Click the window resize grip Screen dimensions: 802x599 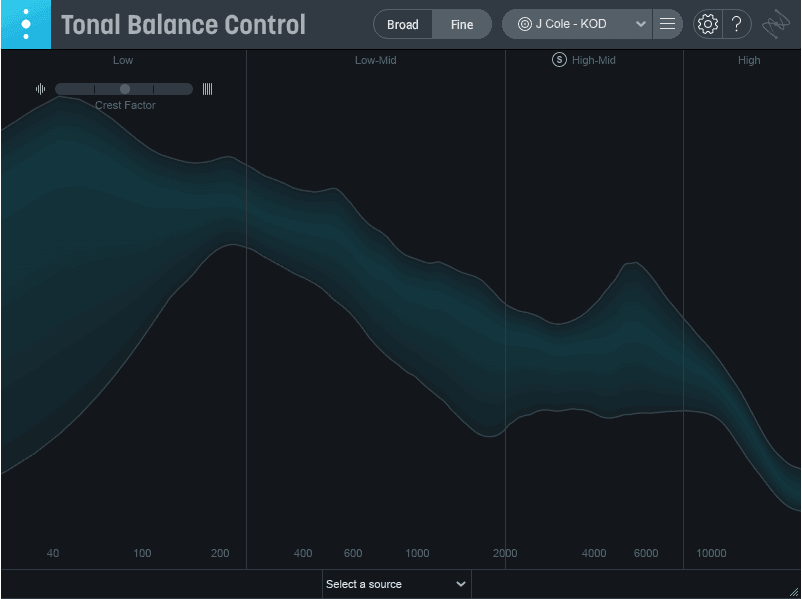tap(794, 591)
